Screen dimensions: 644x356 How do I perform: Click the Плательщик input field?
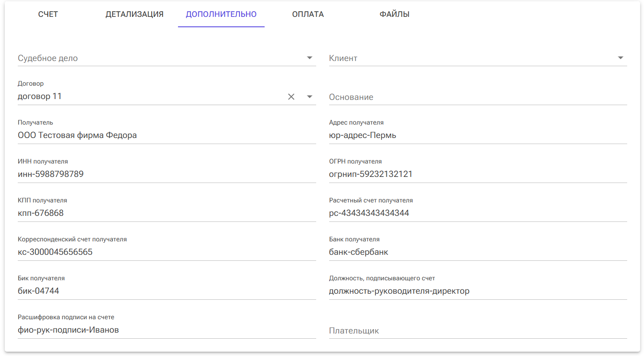click(x=477, y=330)
